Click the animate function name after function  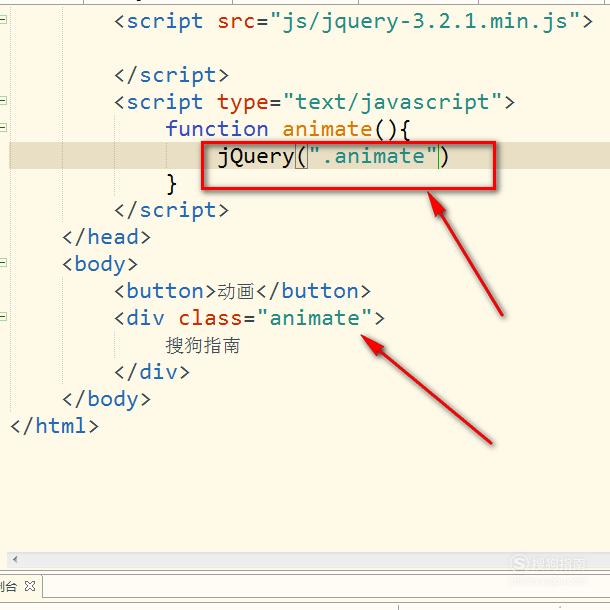tap(327, 129)
